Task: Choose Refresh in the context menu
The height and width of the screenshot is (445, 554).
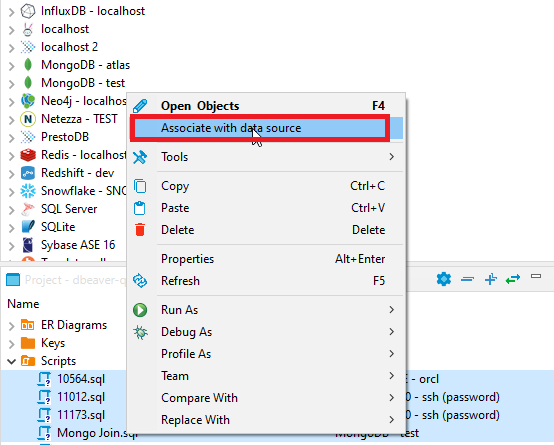Action: (x=266, y=281)
